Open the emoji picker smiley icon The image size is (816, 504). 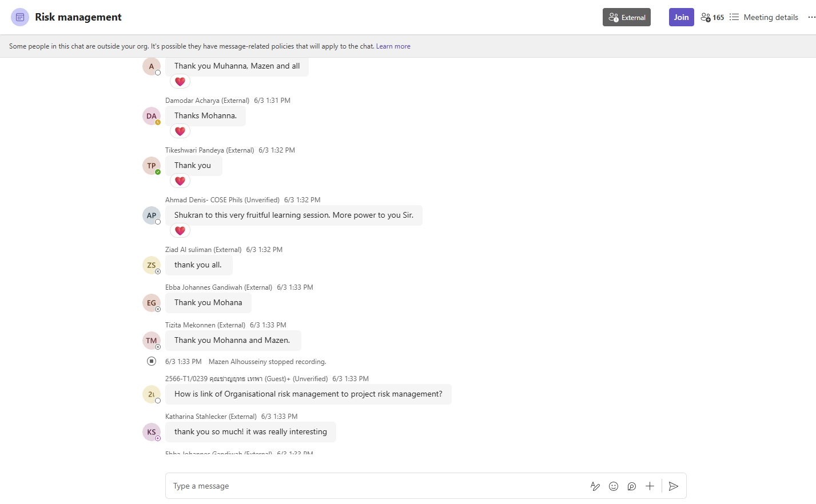(x=614, y=486)
